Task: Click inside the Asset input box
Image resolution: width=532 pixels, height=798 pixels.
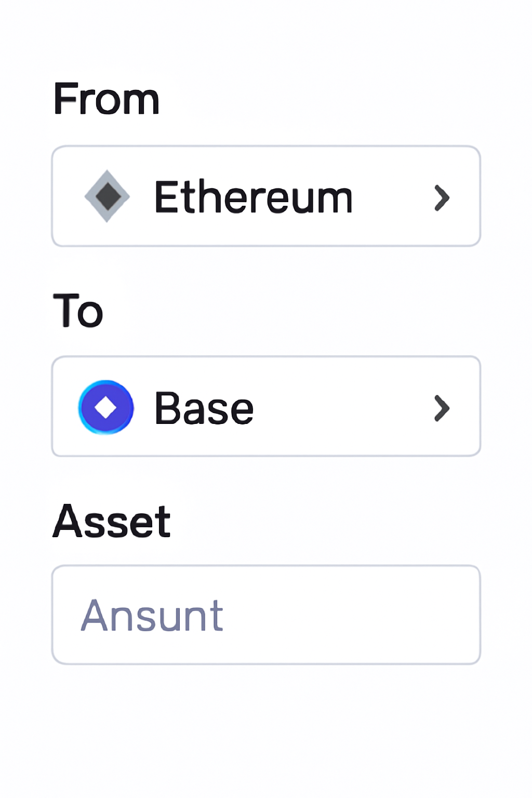Action: [267, 615]
